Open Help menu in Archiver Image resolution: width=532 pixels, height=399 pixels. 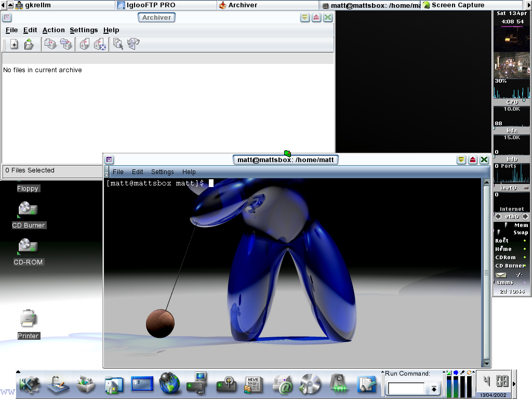(x=111, y=30)
